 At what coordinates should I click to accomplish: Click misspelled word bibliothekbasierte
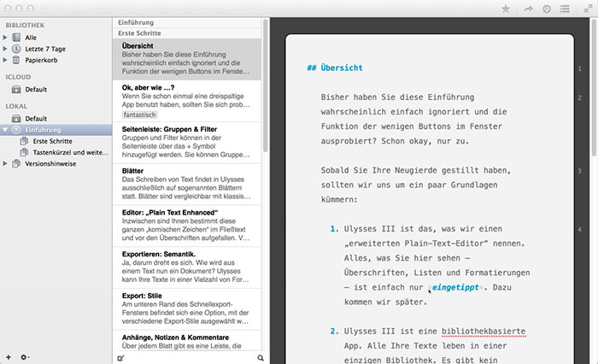click(484, 332)
